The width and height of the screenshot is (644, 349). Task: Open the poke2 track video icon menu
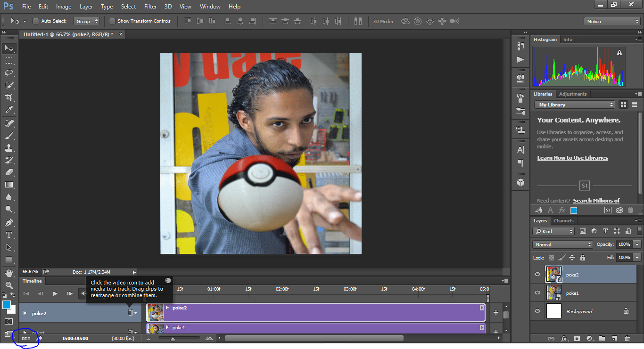(x=132, y=313)
